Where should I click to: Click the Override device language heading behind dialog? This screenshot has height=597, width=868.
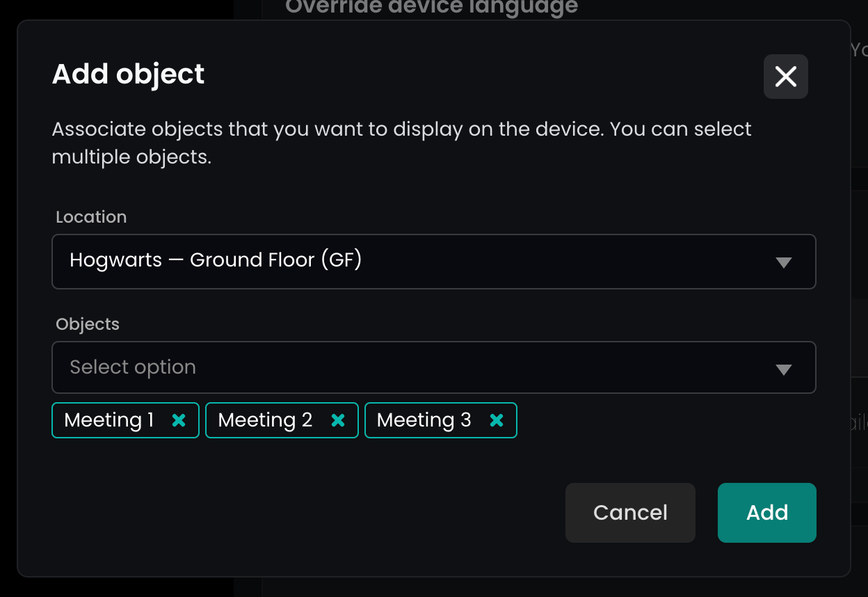coord(431,8)
